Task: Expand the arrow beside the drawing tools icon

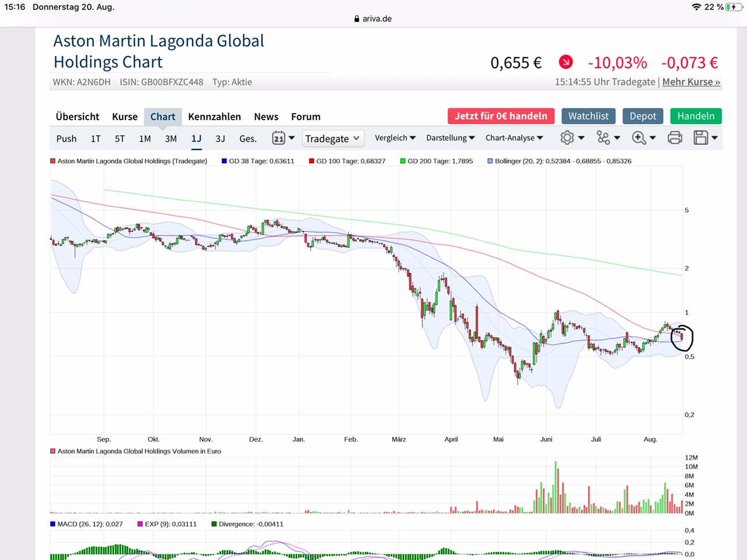Action: pos(617,138)
